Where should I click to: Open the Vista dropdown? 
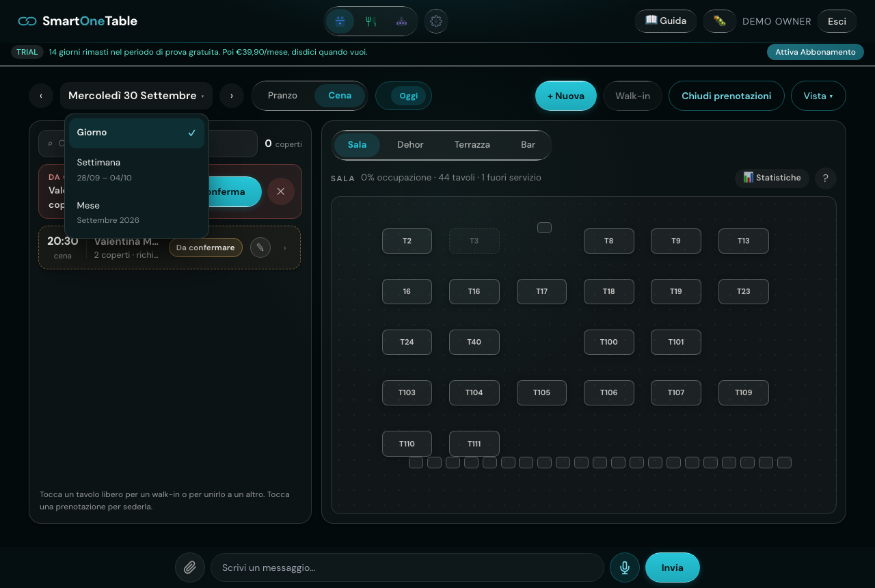pyautogui.click(x=818, y=96)
